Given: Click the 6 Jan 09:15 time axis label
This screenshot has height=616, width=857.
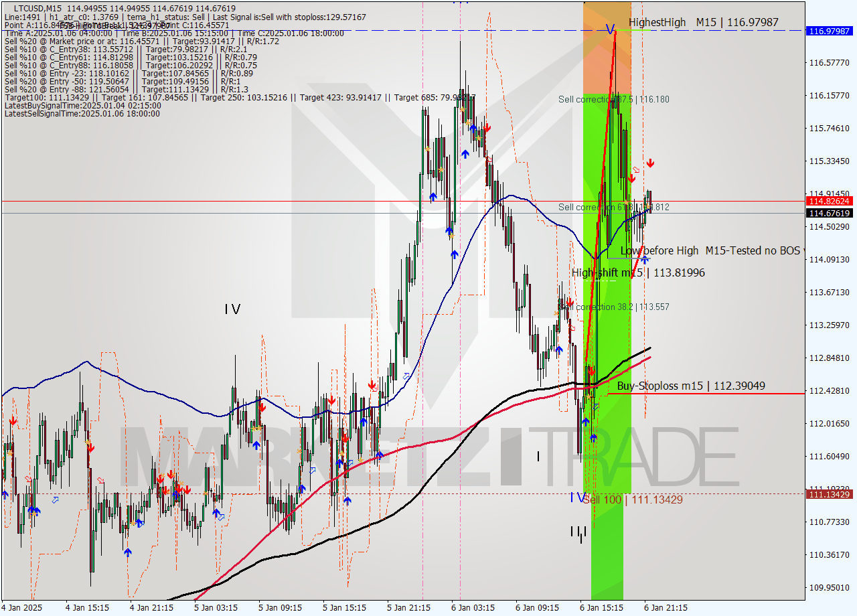Looking at the screenshot, I should [538, 608].
